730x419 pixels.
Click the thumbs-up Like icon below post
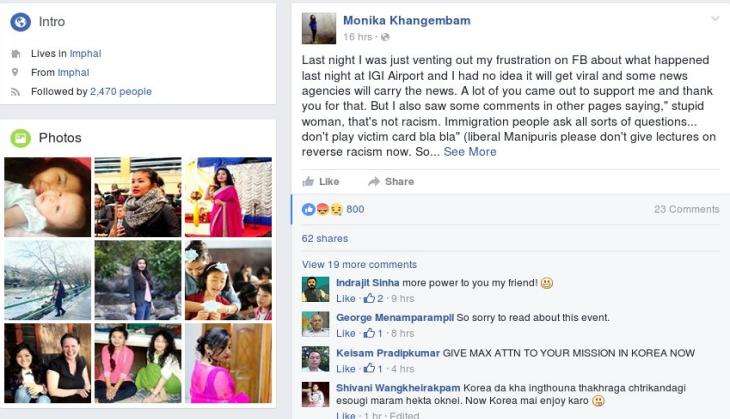click(x=308, y=182)
